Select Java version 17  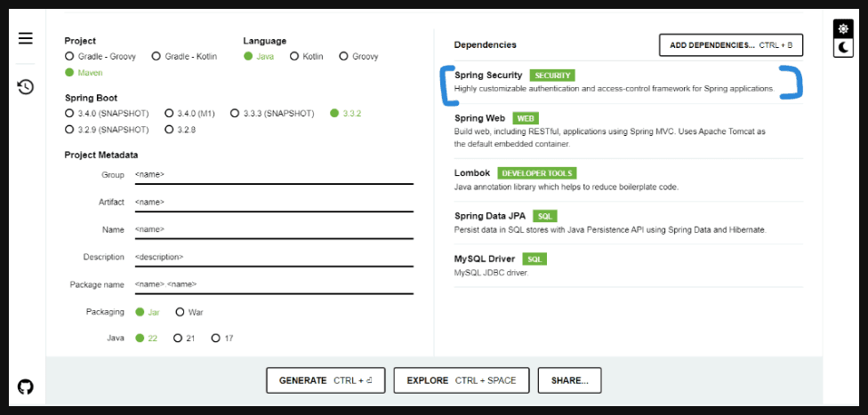(222, 338)
